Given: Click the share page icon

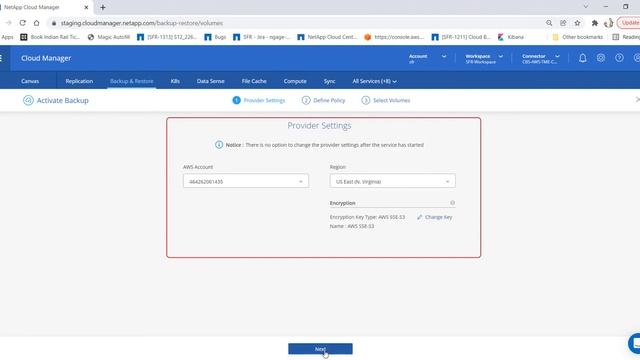Looking at the screenshot, I should click(x=563, y=23).
